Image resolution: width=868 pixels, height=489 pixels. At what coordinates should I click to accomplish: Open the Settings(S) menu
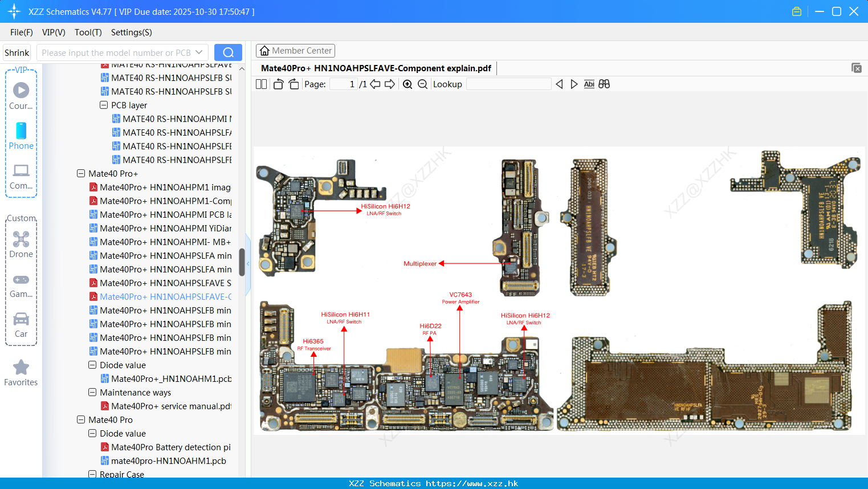[x=132, y=32]
